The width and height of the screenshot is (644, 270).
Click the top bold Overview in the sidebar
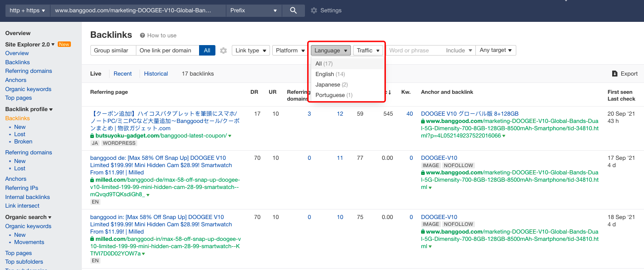click(18, 33)
